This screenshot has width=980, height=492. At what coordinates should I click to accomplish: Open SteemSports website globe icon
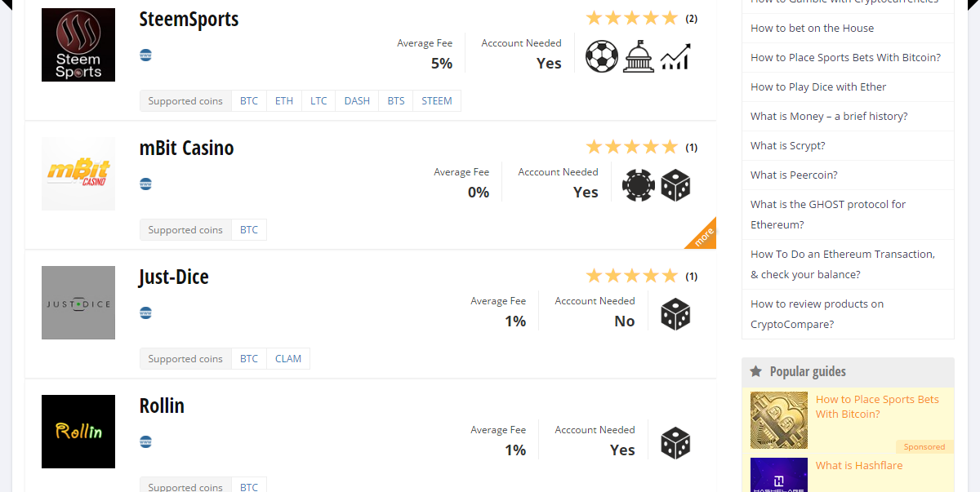tap(145, 55)
